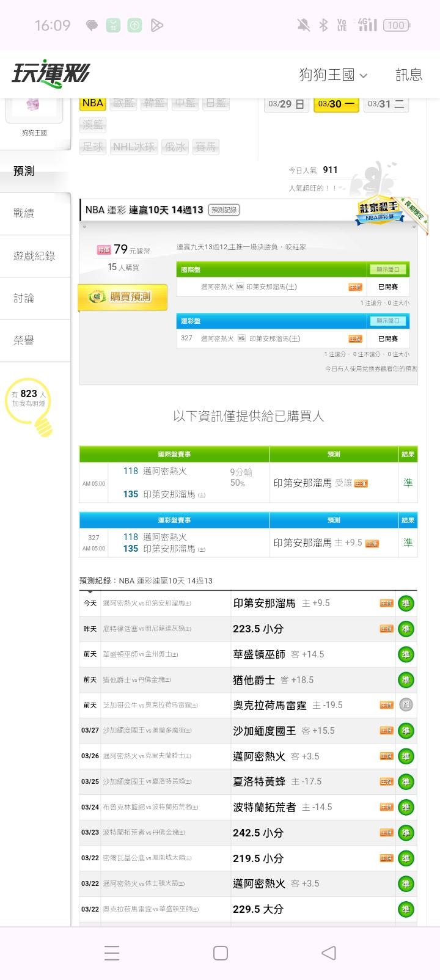The height and width of the screenshot is (980, 440).
Task: Open 底特律活塞 vs 明尼蘇達灰狼 match record
Action: click(x=147, y=629)
